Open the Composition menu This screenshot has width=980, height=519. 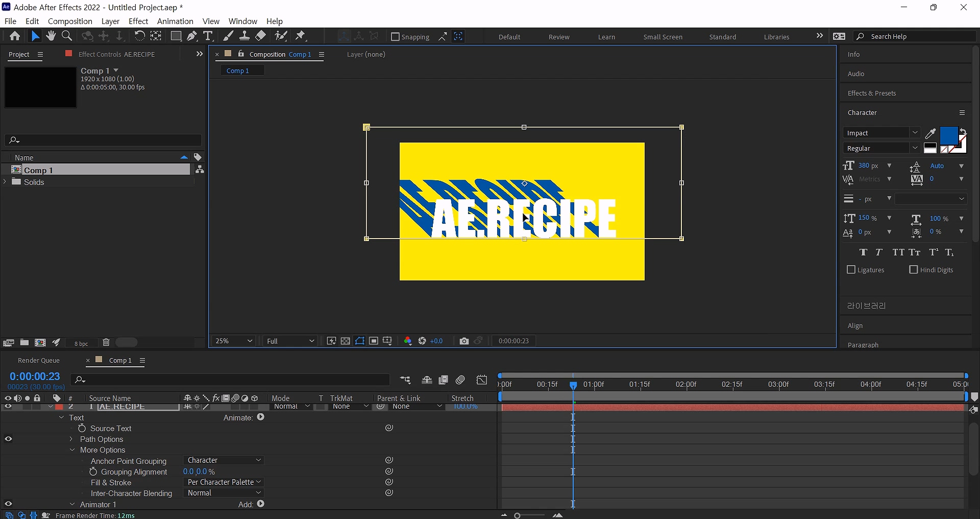click(x=70, y=21)
